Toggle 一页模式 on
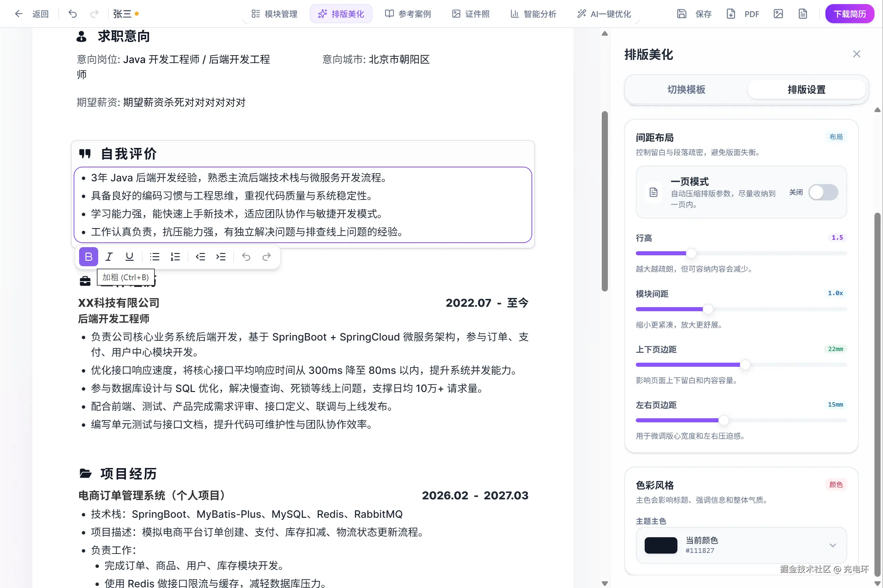Viewport: 883px width, 588px height. [x=823, y=192]
